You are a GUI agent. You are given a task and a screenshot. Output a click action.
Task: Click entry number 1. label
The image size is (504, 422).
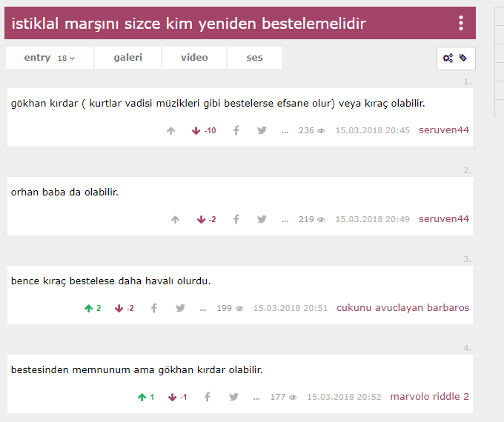click(468, 82)
